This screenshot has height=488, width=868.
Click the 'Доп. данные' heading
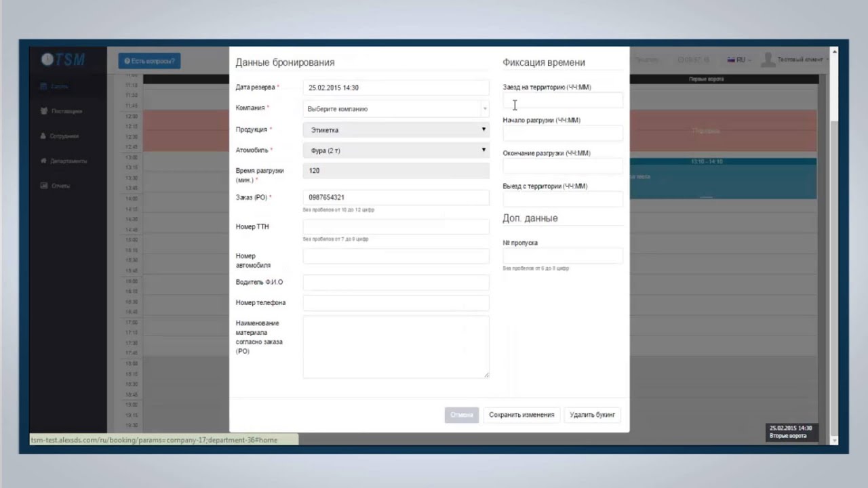pos(530,218)
